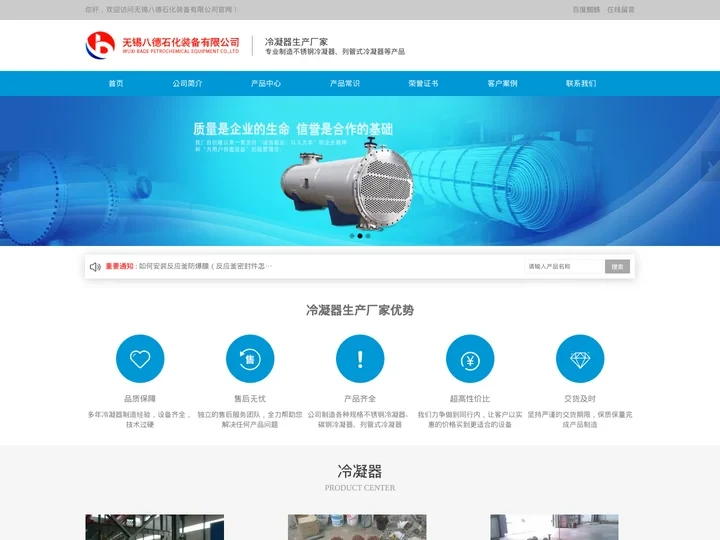Click the diamond timely delivery icon
Screen dimensions: 720x540
click(580, 359)
